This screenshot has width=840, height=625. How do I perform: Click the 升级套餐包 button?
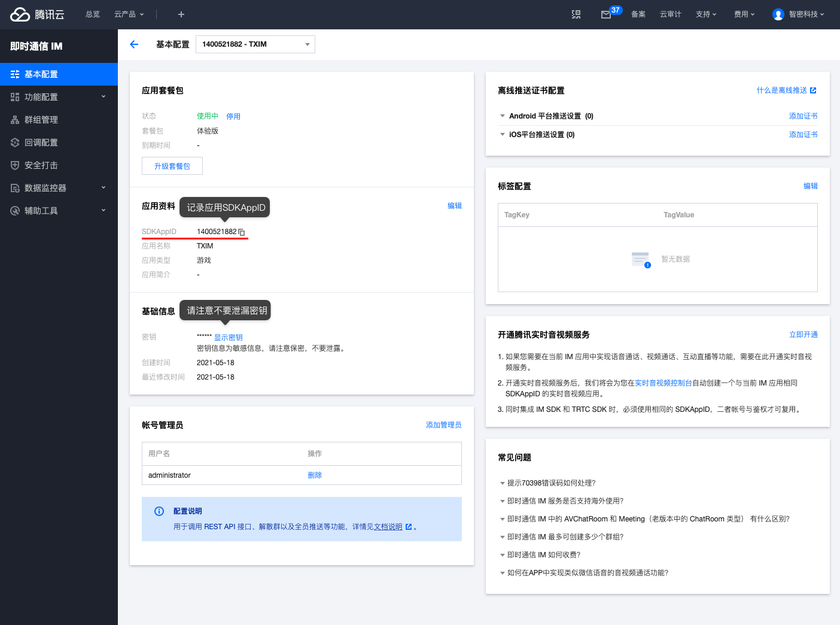point(172,166)
